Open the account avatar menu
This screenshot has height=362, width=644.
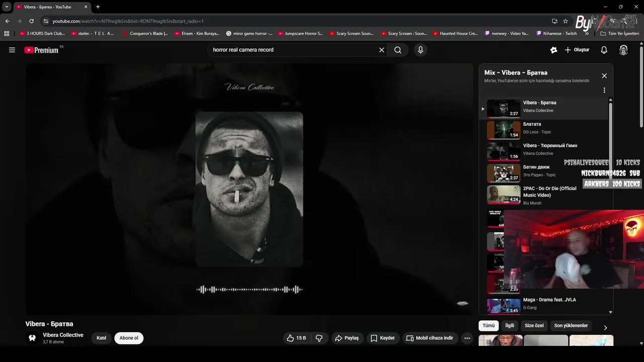click(623, 50)
